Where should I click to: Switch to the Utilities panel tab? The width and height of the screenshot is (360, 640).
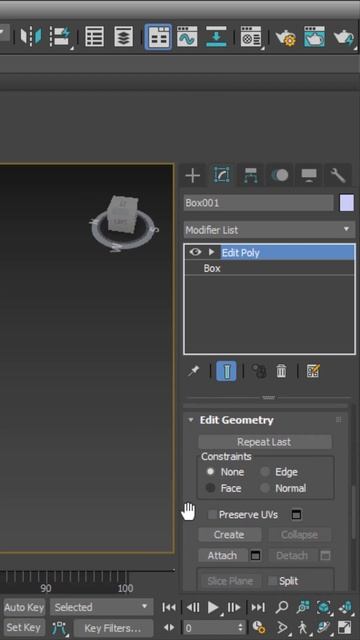[338, 176]
